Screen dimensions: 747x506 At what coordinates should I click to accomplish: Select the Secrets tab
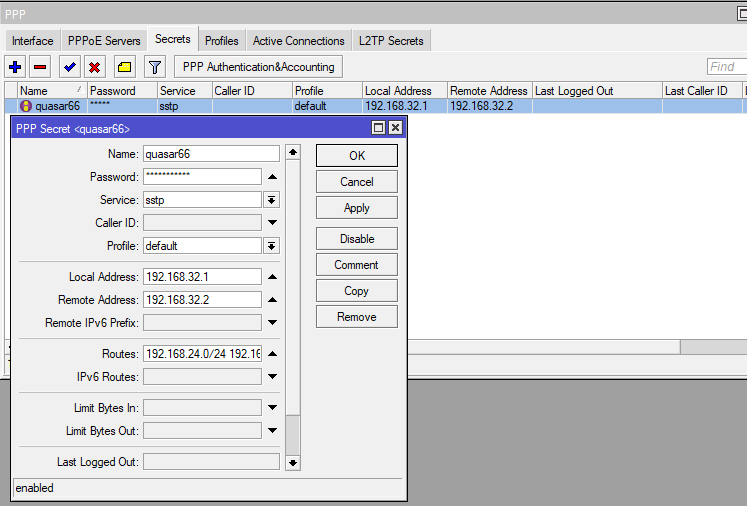pos(172,39)
